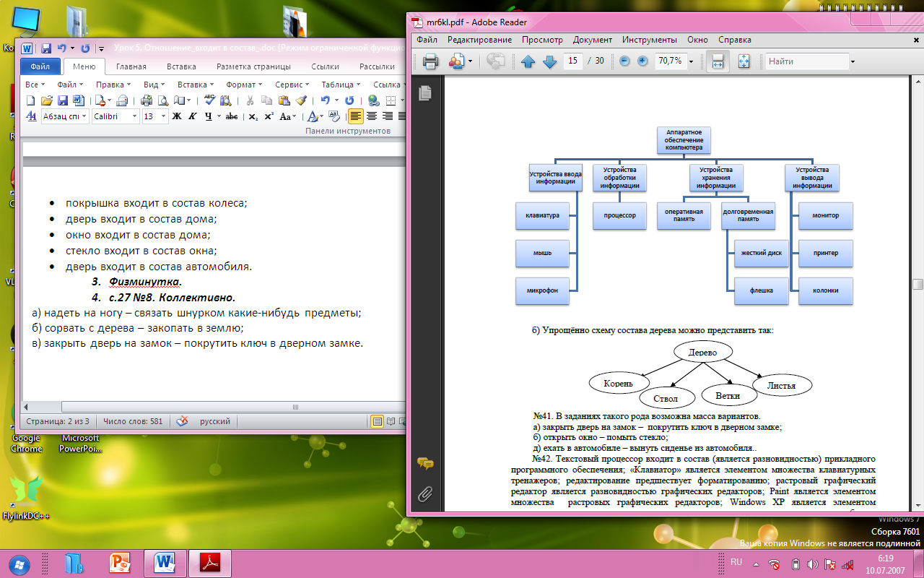The height and width of the screenshot is (578, 924).
Task: Toggle Fit Width scrolling mode in Adobe Reader
Action: (718, 61)
